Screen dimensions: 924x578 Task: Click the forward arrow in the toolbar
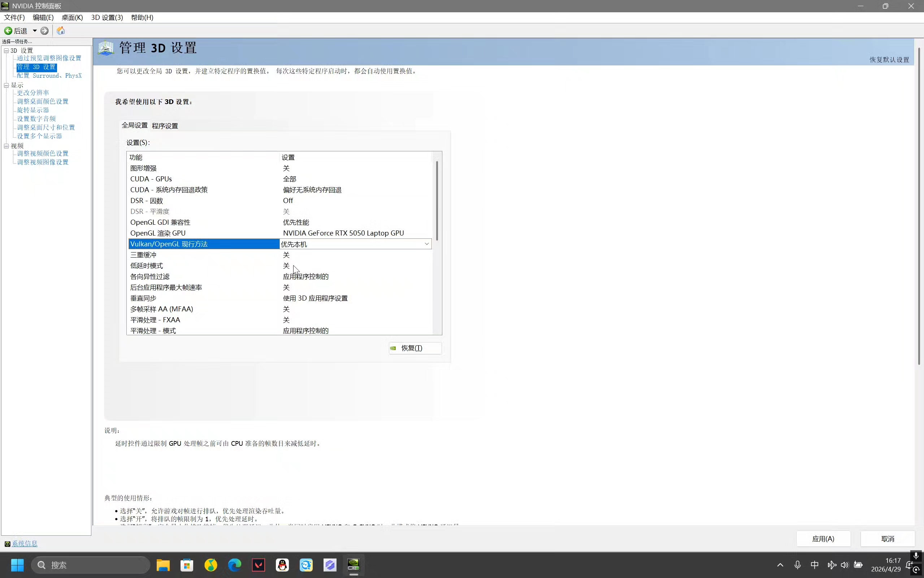tap(45, 31)
